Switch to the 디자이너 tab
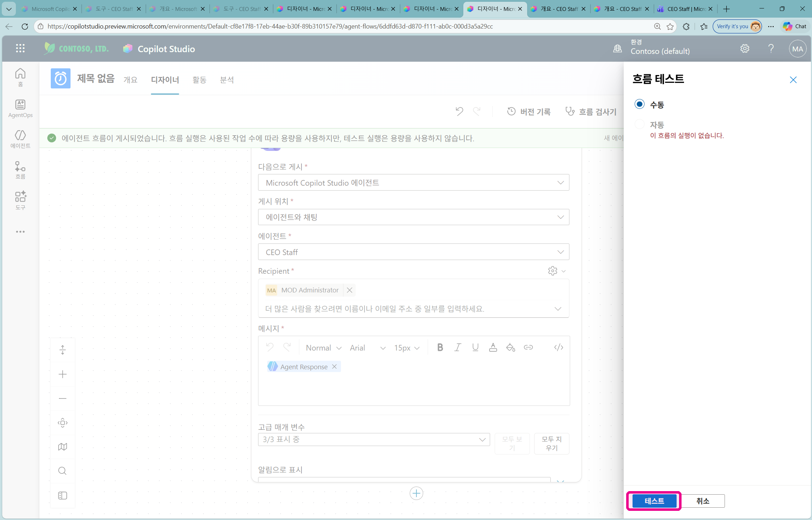The height and width of the screenshot is (520, 812). point(165,80)
